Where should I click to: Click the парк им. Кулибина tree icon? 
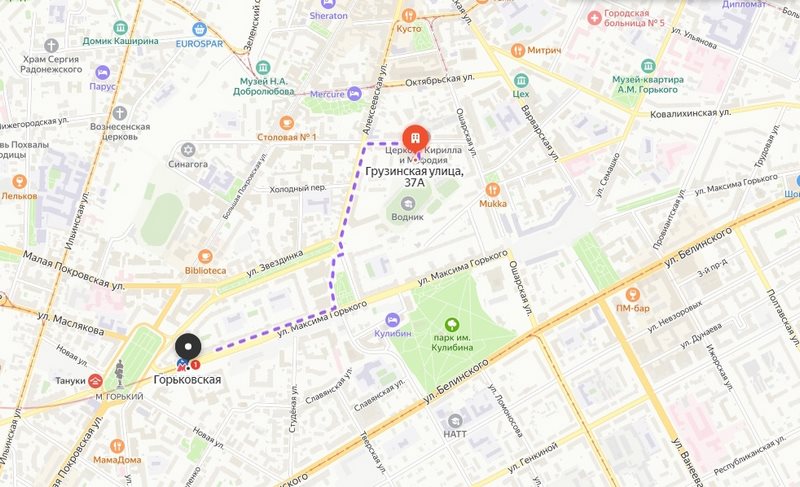coord(452,324)
